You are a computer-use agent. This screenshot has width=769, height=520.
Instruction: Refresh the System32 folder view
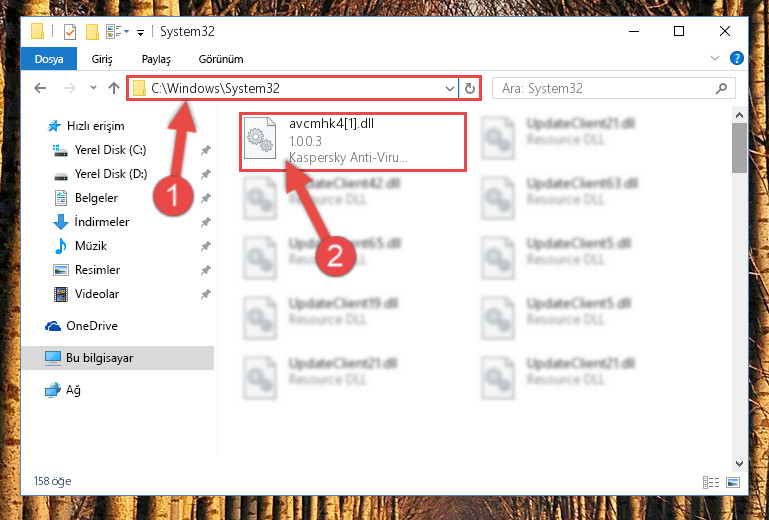(470, 89)
